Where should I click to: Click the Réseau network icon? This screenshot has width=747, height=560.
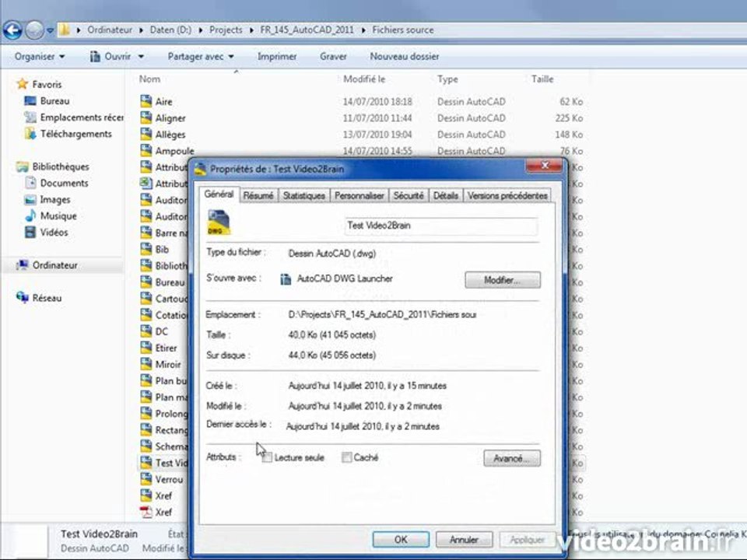click(x=22, y=298)
